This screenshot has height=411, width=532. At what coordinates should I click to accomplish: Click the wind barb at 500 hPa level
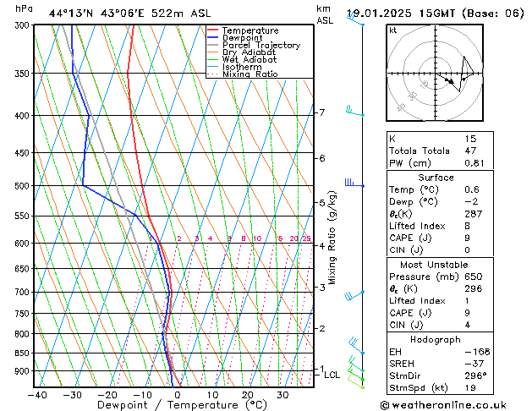coord(354,183)
